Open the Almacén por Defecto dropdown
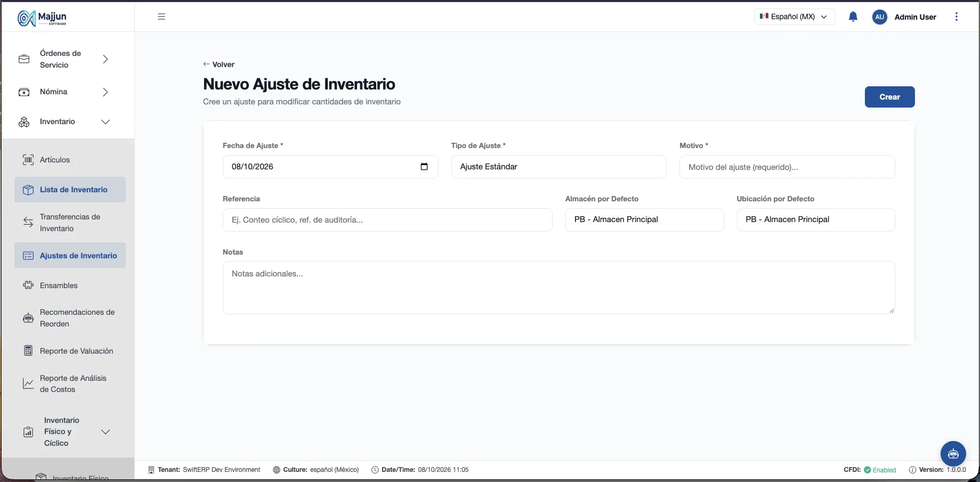The height and width of the screenshot is (482, 980). pos(644,219)
